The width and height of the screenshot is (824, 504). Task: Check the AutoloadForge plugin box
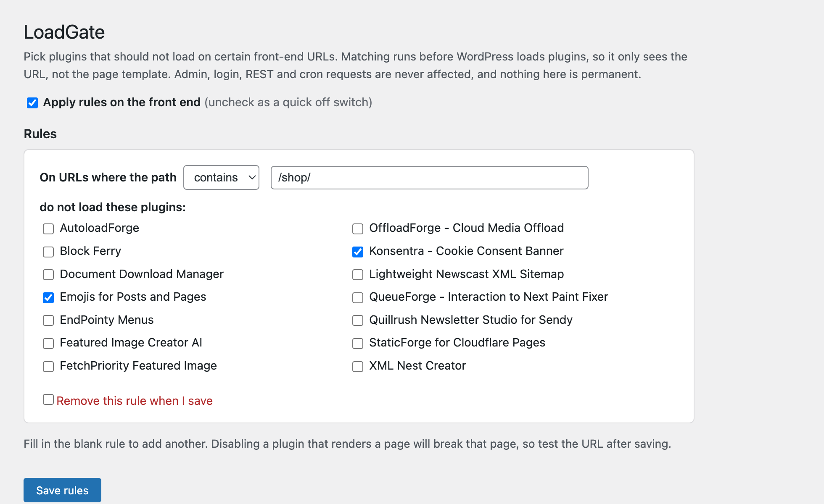(x=48, y=228)
